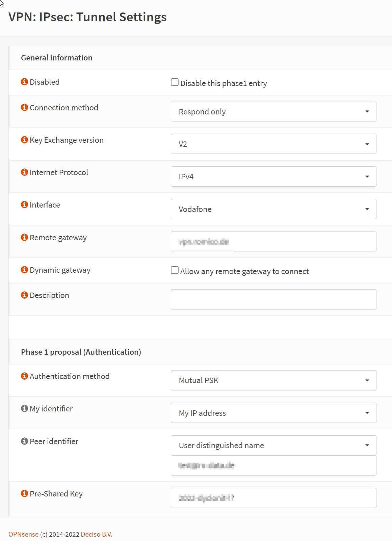Expand the Peer identifier type dropdown

[x=273, y=445]
